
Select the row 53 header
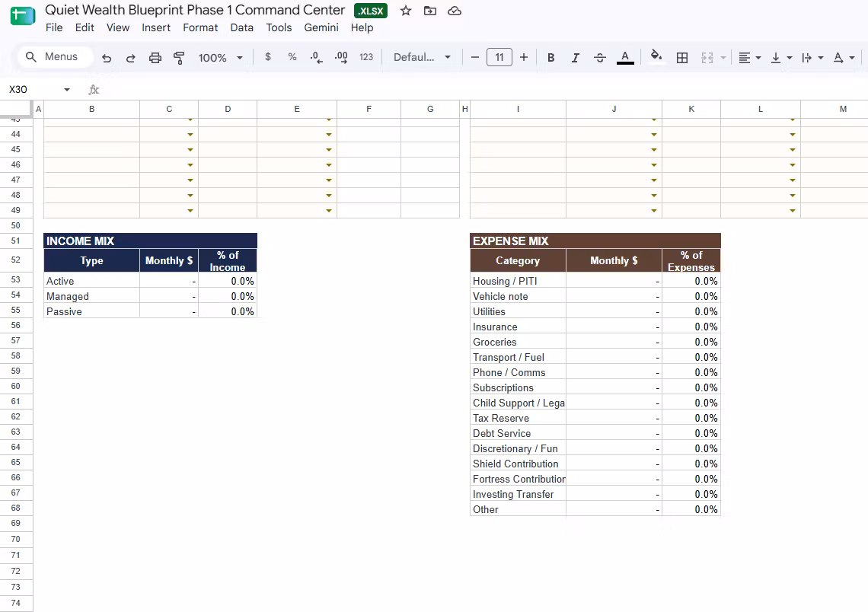coord(16,279)
